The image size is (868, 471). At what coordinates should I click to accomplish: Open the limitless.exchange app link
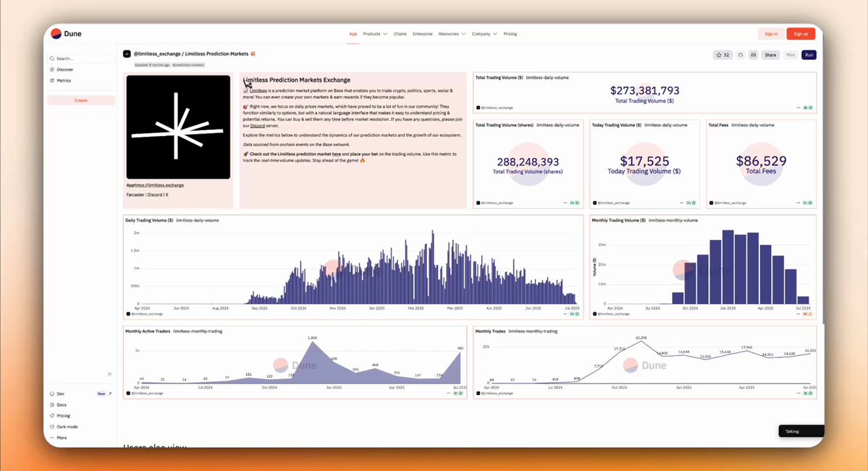[x=160, y=185]
